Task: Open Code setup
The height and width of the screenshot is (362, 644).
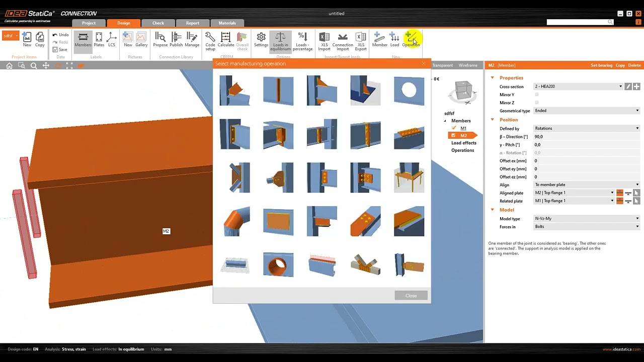Action: 210,41
